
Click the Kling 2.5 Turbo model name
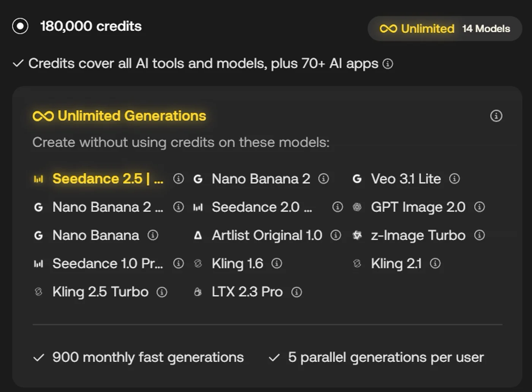pyautogui.click(x=100, y=292)
